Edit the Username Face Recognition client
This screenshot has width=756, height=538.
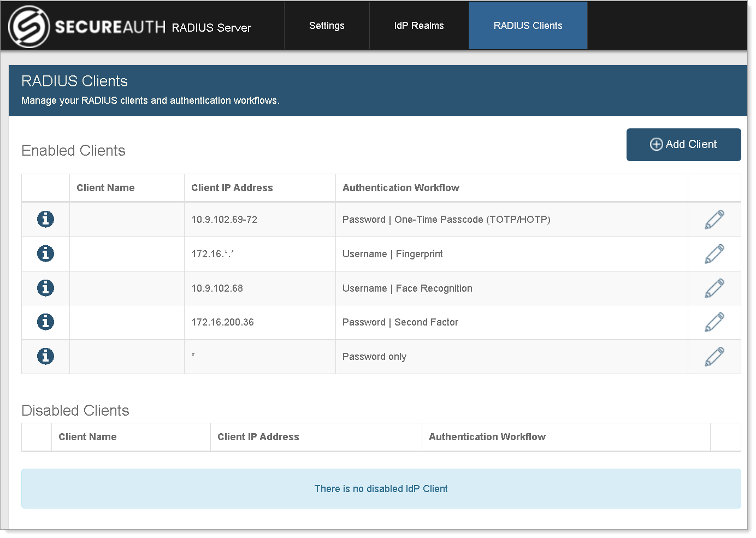point(714,288)
